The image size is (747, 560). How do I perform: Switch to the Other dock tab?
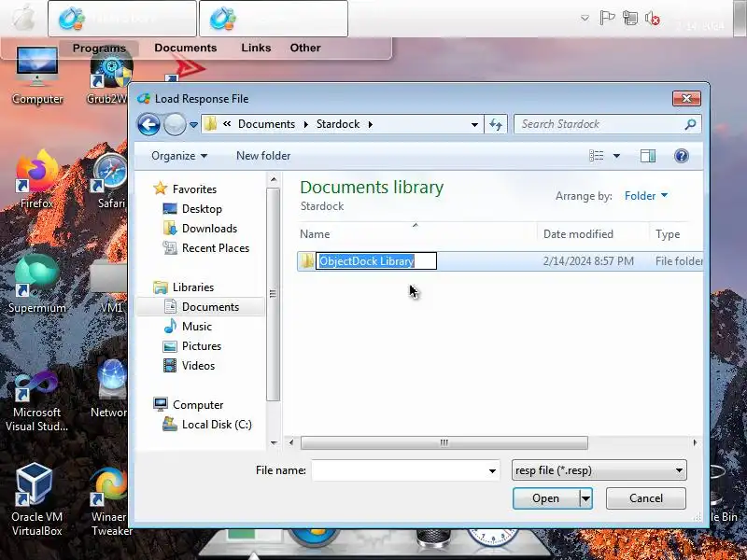tap(305, 48)
